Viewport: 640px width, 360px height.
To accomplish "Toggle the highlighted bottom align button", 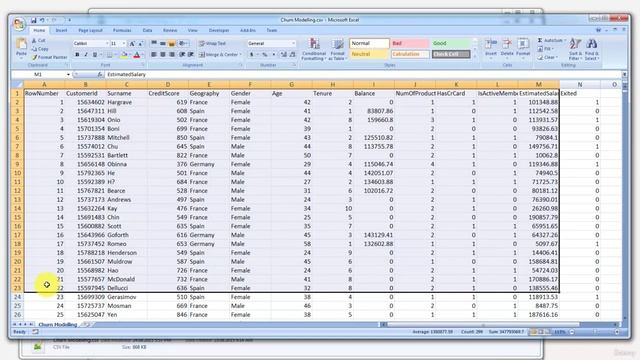I will pyautogui.click(x=172, y=43).
